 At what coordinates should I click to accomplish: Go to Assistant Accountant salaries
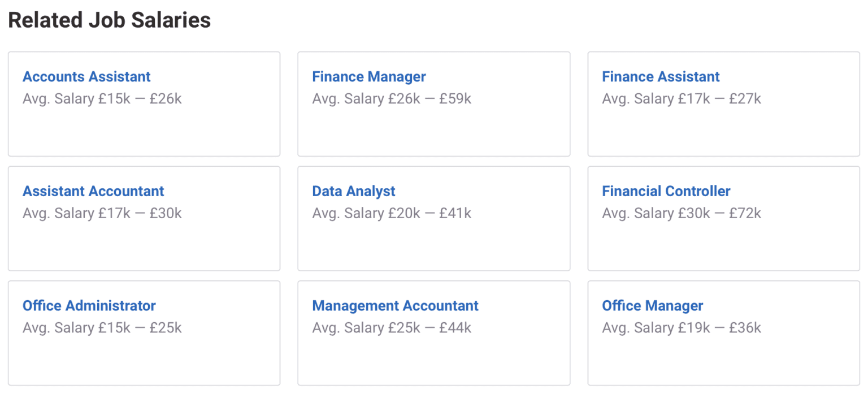point(93,192)
